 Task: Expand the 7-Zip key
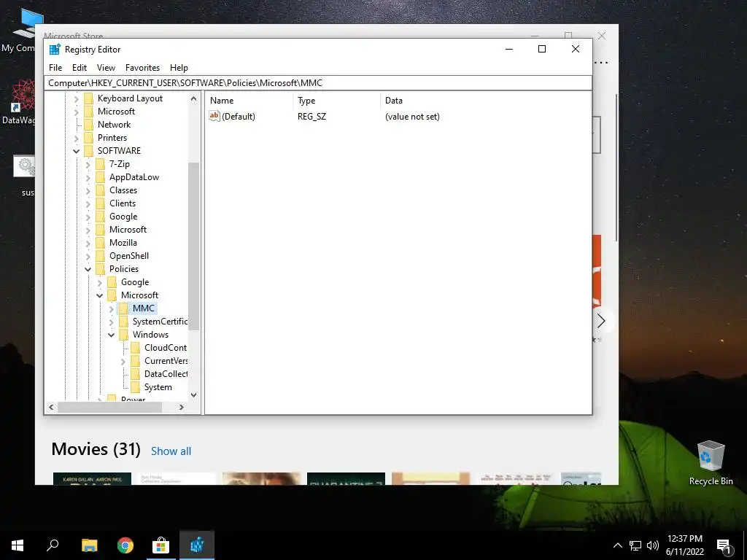coord(88,165)
